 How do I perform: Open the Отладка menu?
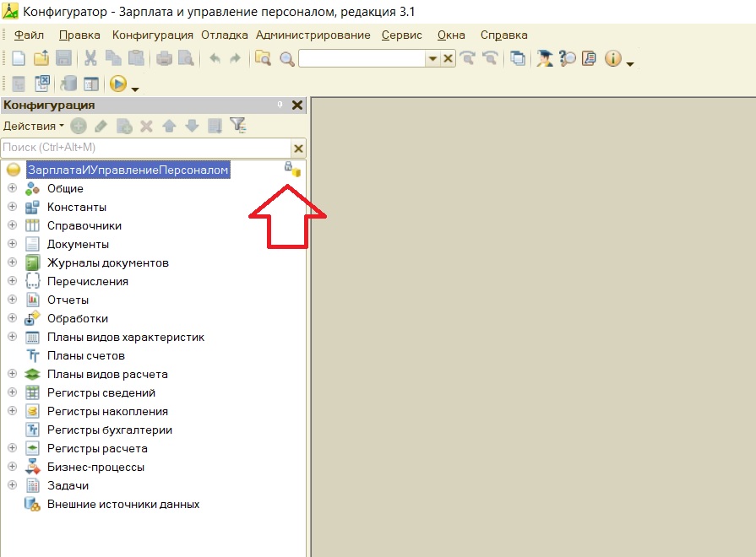224,35
